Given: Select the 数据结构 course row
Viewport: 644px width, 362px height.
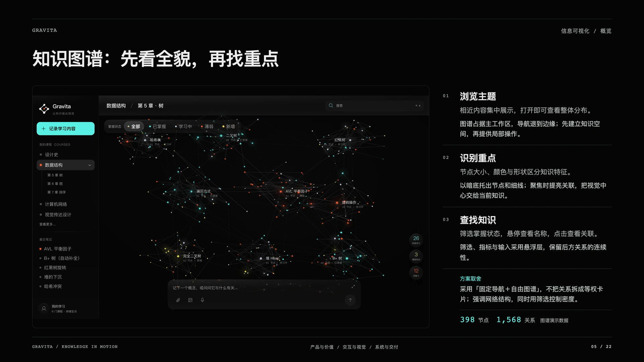Looking at the screenshot, I should coord(65,165).
